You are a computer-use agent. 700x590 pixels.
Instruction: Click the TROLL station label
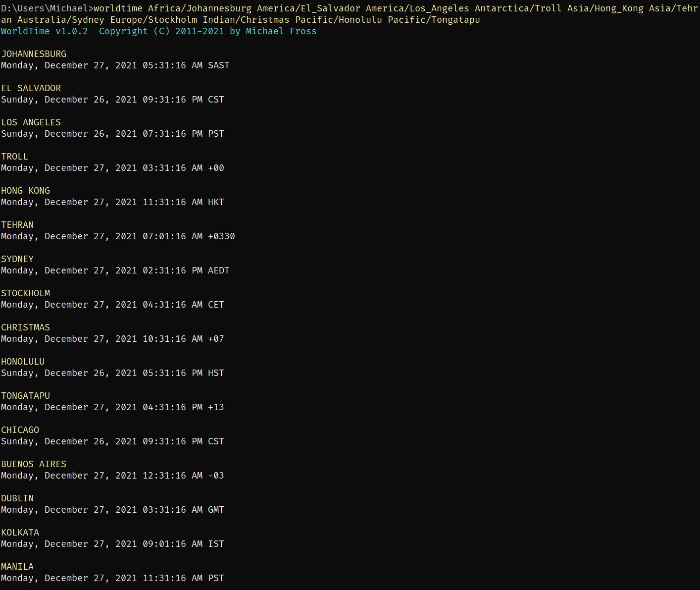click(x=14, y=157)
